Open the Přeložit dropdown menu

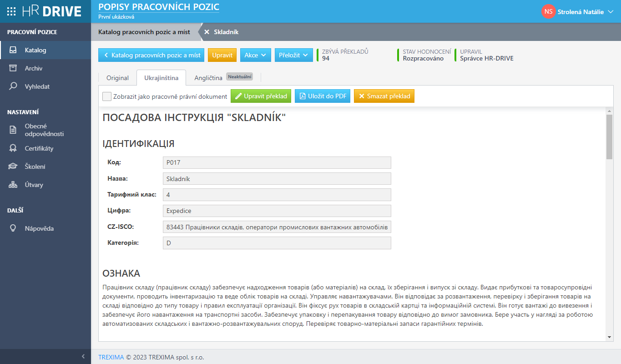(x=293, y=55)
